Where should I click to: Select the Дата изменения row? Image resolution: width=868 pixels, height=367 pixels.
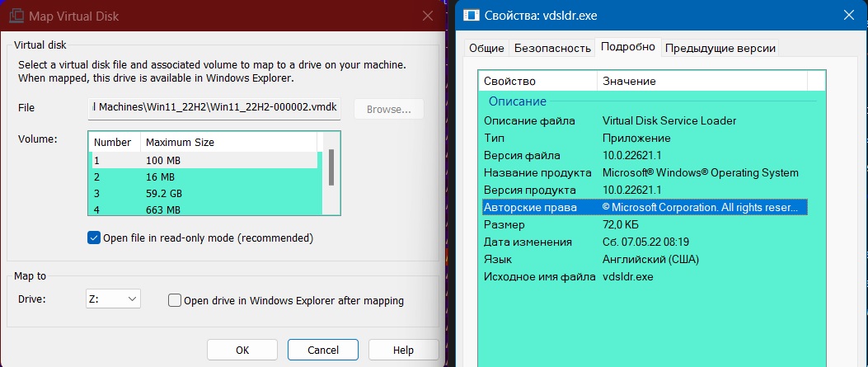(645, 242)
